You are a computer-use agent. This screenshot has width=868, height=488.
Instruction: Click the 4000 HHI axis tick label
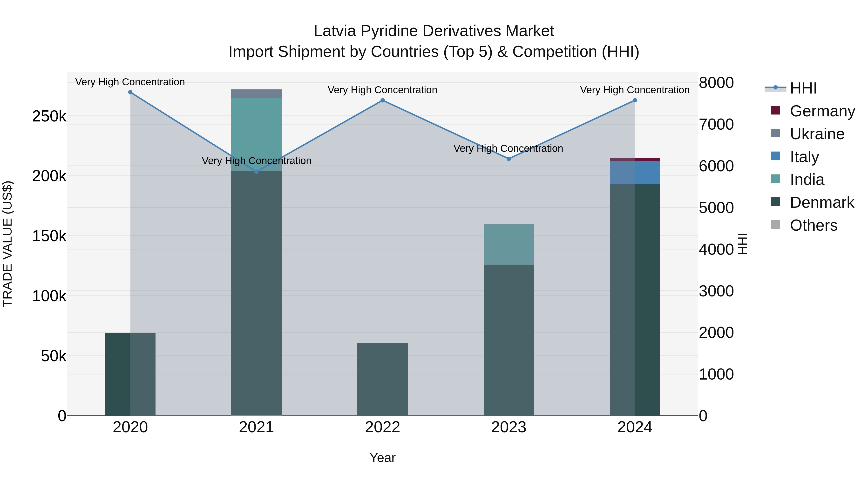click(x=716, y=250)
